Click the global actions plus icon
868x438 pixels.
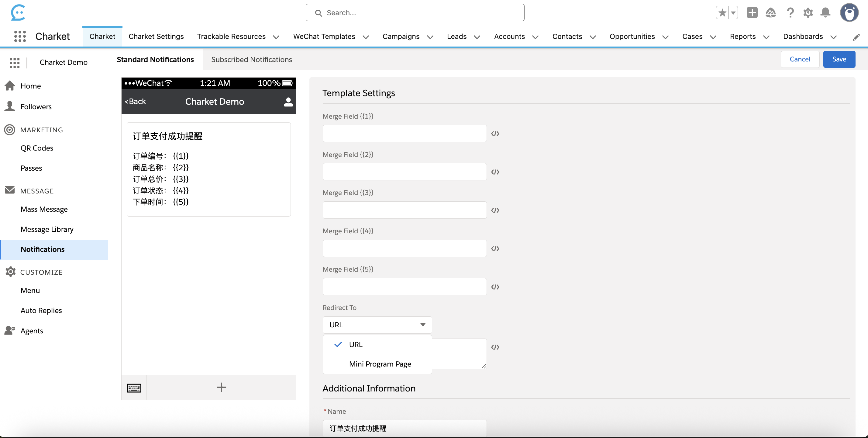point(752,12)
